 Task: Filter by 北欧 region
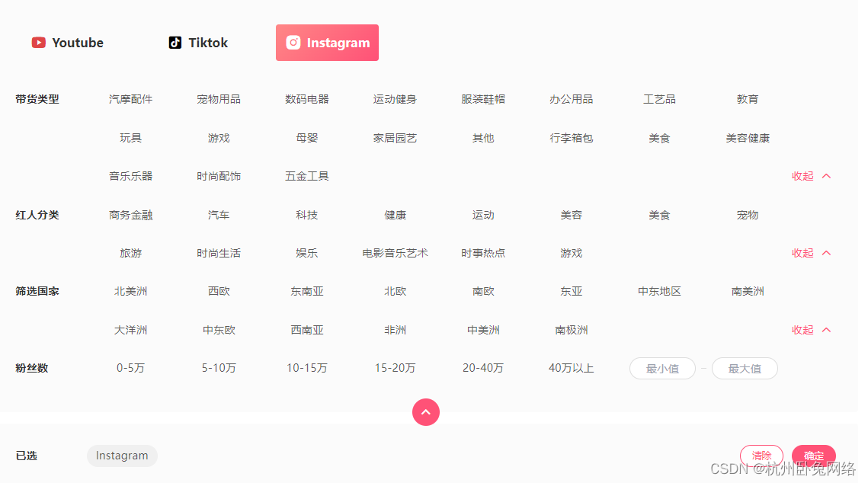coord(395,291)
